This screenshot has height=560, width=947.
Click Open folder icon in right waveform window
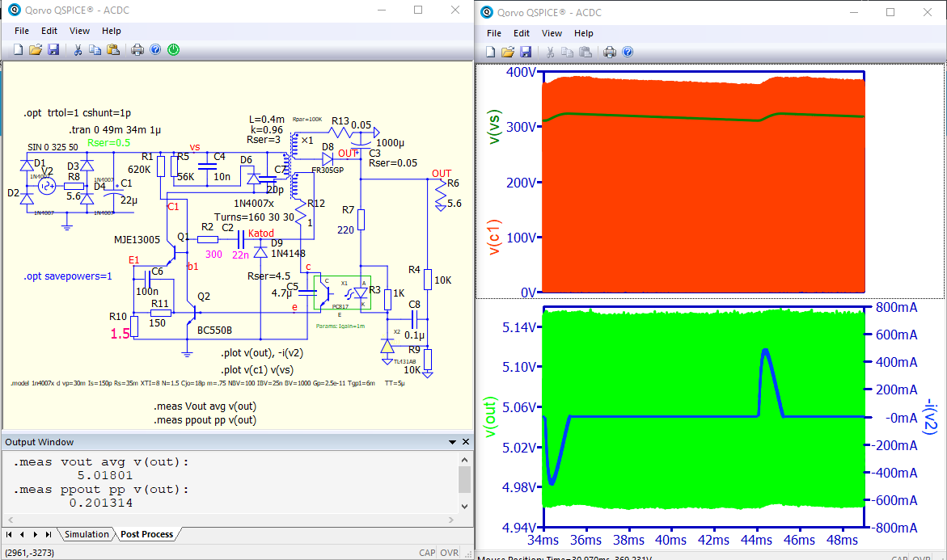[x=508, y=52]
